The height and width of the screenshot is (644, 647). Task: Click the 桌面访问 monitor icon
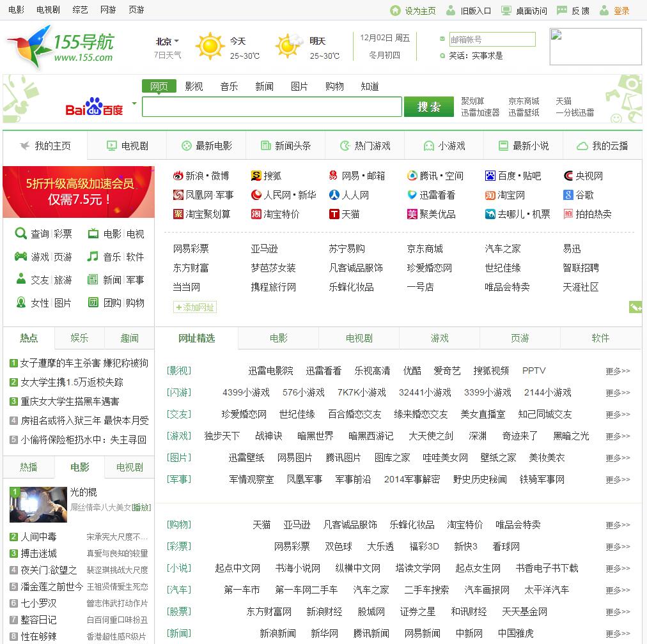pos(506,11)
